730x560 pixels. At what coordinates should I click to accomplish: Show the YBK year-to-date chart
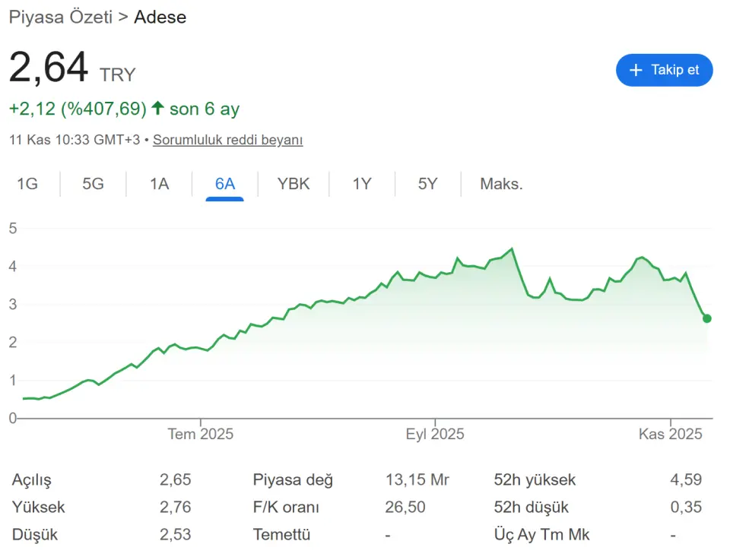(294, 184)
